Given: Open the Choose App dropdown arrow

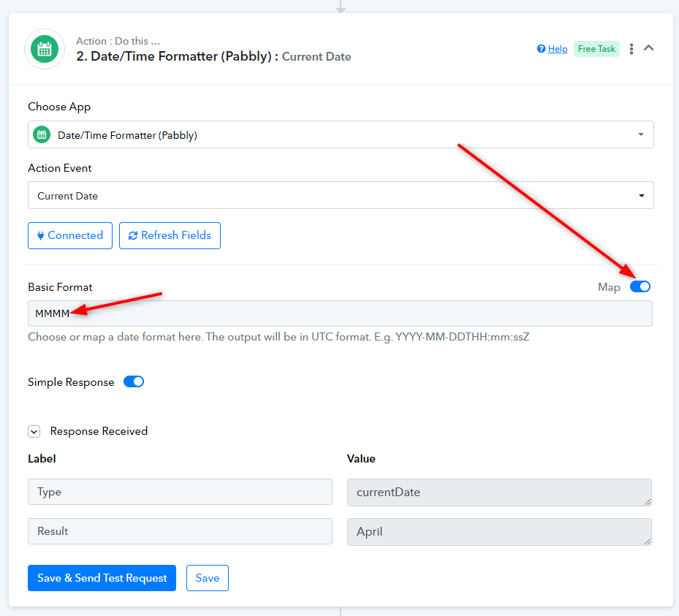Looking at the screenshot, I should pos(640,134).
